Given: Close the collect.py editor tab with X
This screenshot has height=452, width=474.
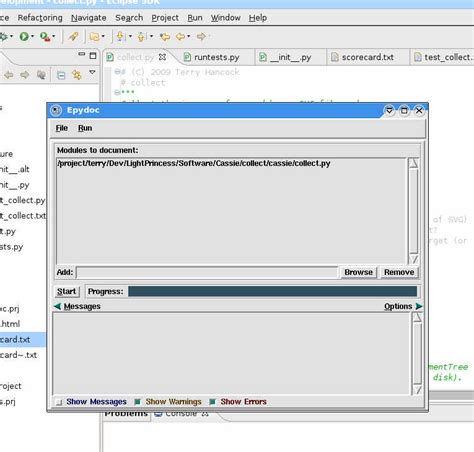Looking at the screenshot, I should (x=162, y=57).
